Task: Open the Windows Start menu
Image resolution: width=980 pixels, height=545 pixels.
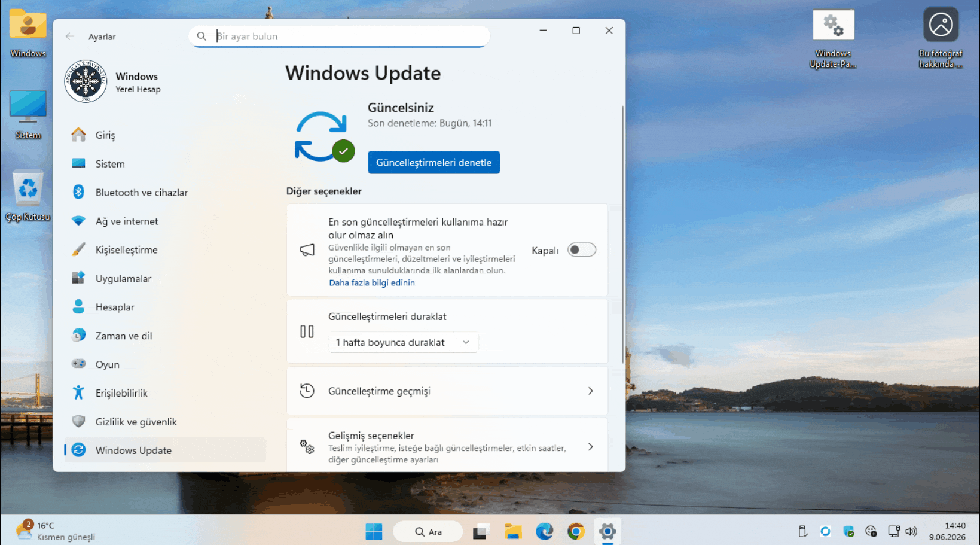Action: [374, 531]
